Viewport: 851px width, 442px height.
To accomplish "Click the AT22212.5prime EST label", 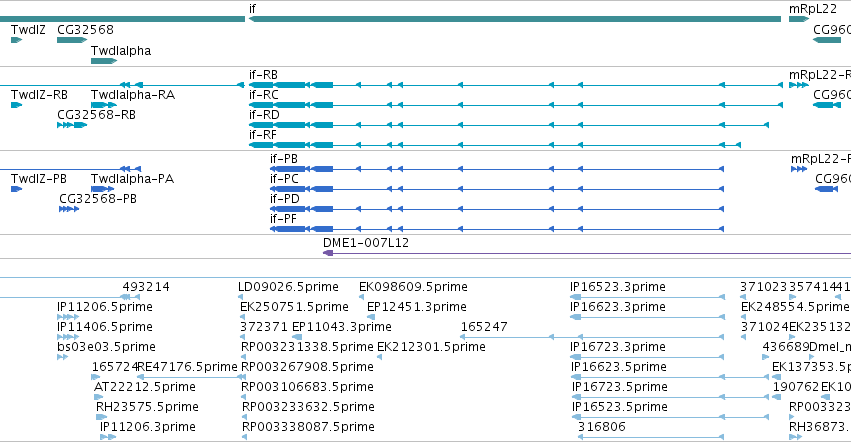I will click(x=145, y=387).
